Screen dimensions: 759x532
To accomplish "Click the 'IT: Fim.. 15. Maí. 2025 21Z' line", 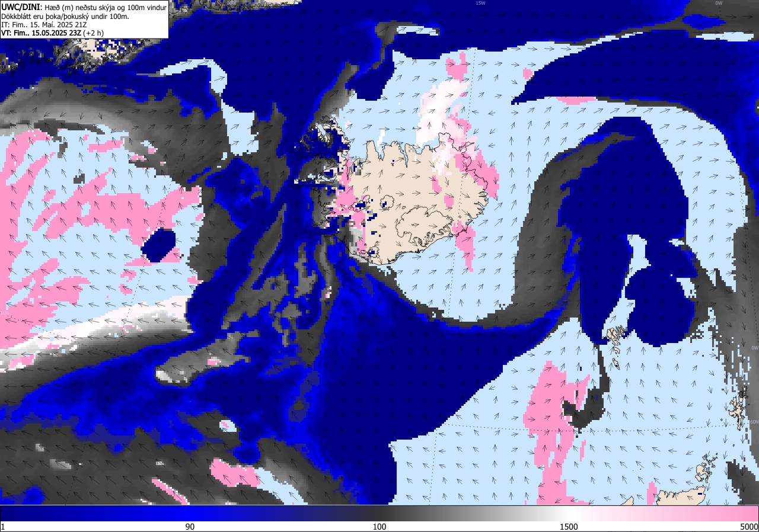I will [44, 25].
